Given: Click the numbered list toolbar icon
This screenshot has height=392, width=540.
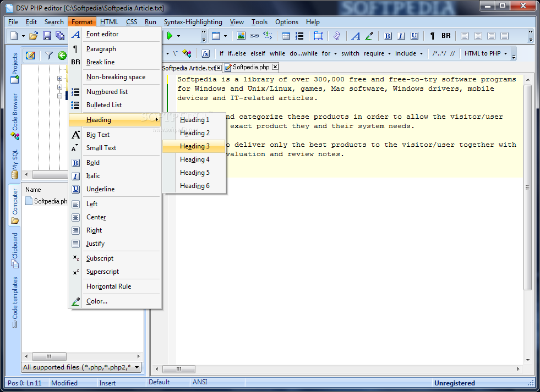Looking at the screenshot, I should (x=299, y=36).
